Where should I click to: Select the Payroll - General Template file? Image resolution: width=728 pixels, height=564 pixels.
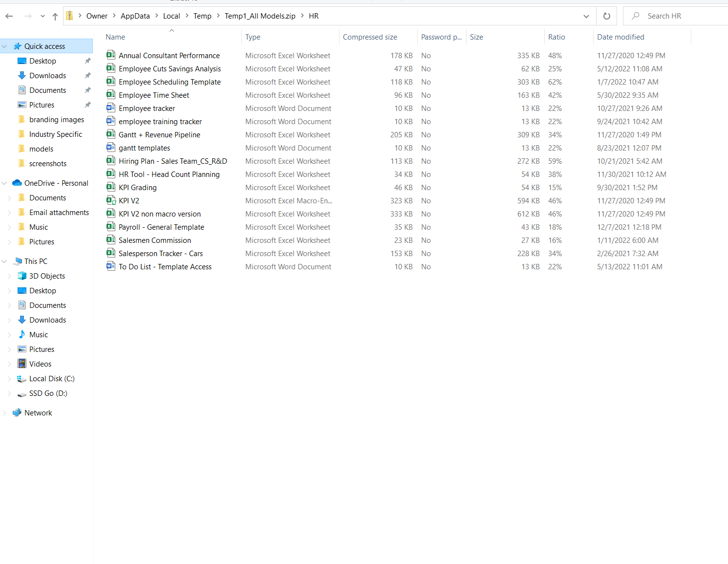[161, 227]
